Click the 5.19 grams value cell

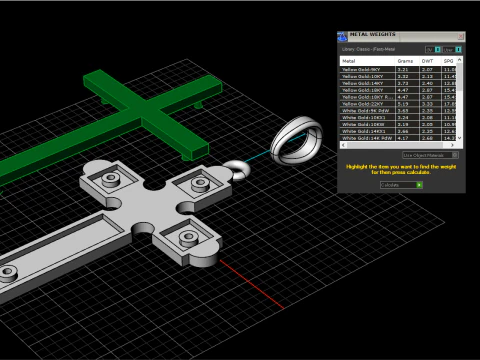(x=407, y=104)
